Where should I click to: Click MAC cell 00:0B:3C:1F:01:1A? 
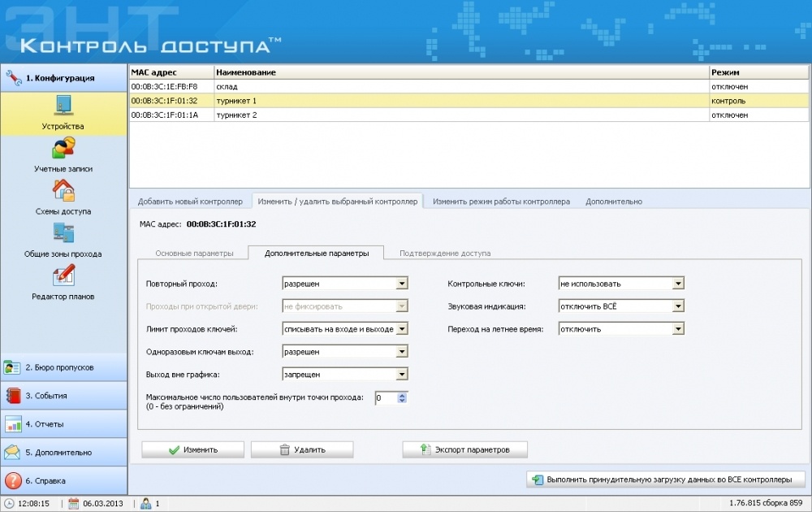point(171,115)
